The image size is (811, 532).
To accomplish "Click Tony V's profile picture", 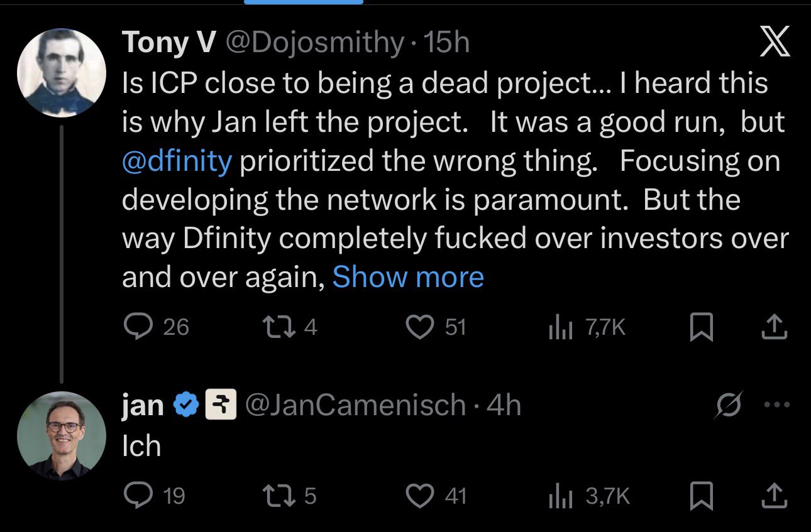I will 61,73.
